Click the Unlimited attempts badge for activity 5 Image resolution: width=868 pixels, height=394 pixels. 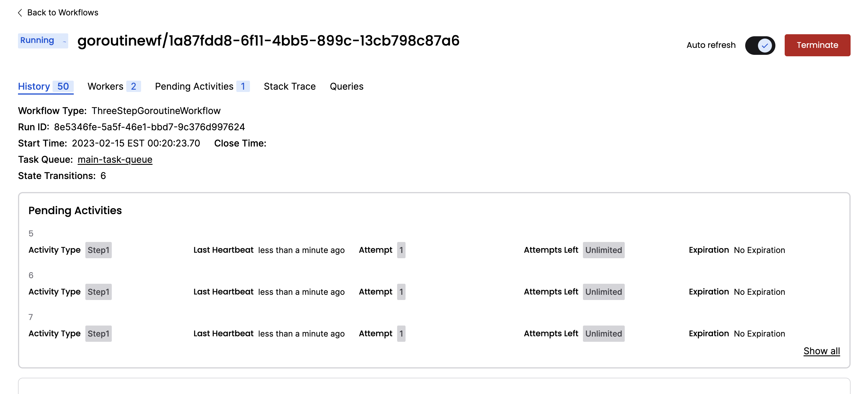603,250
